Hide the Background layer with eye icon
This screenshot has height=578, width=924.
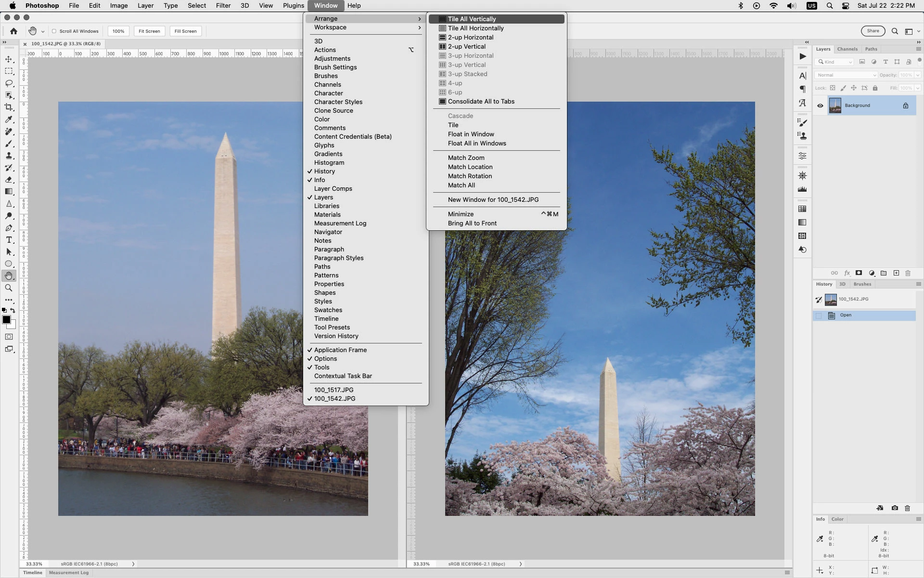click(821, 105)
